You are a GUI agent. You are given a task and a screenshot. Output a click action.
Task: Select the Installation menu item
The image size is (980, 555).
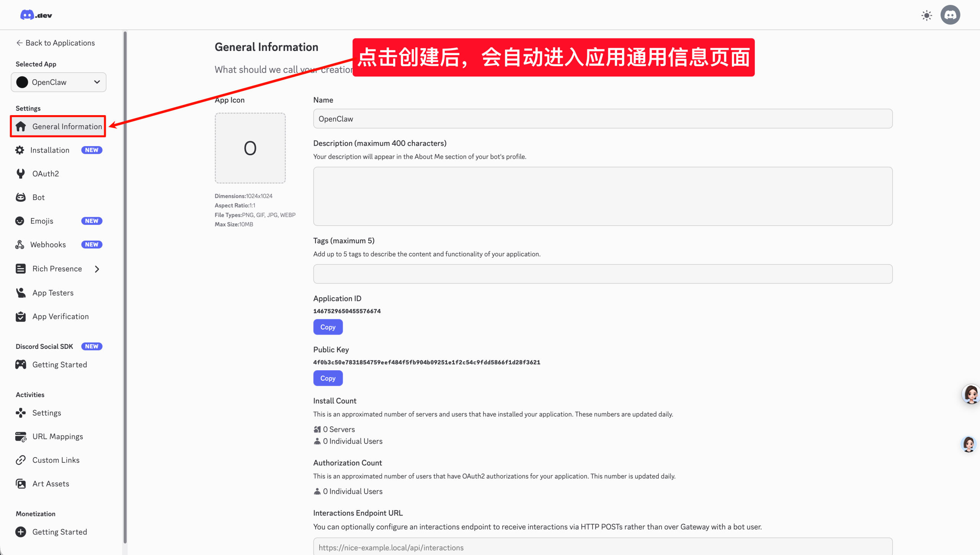click(x=50, y=150)
